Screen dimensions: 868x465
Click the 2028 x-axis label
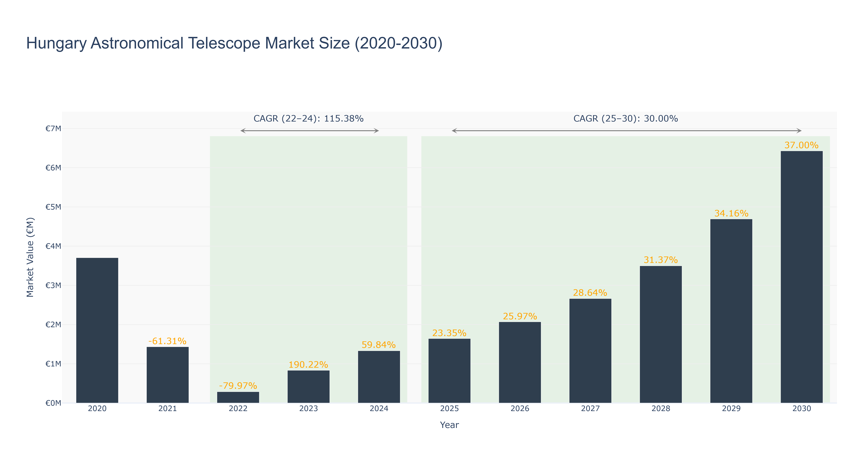coord(660,409)
